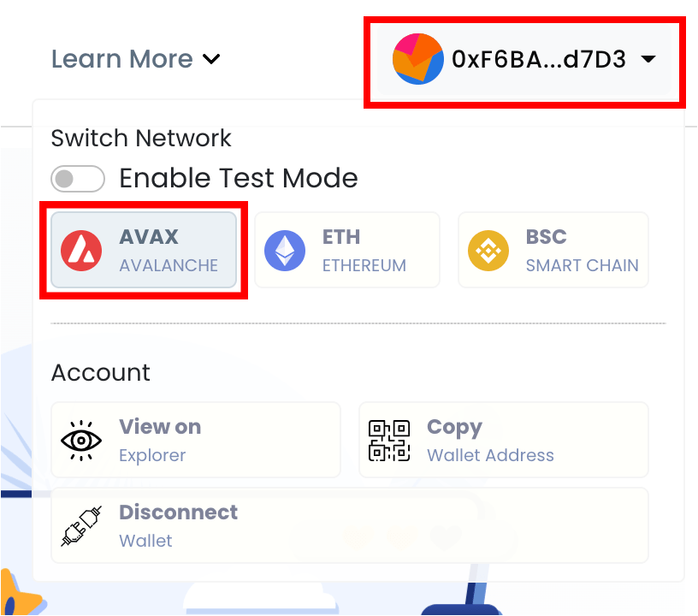Click the eye icon for explorer
698x616 pixels.
(x=81, y=440)
